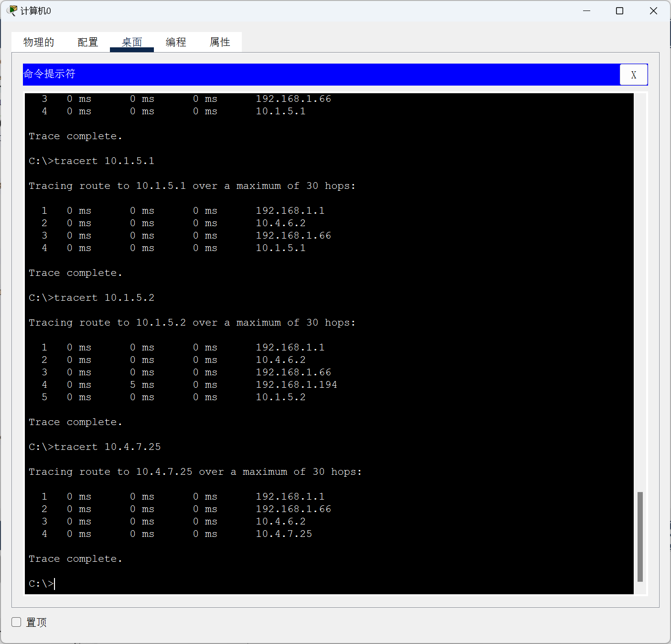Close the 命令提示符 panel with X
The height and width of the screenshot is (644, 671).
click(x=634, y=75)
